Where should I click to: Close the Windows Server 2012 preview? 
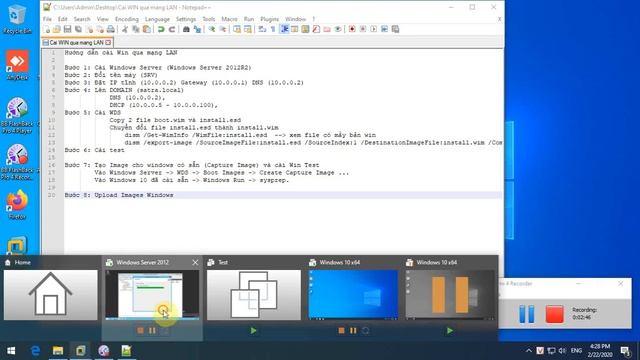tap(195, 262)
